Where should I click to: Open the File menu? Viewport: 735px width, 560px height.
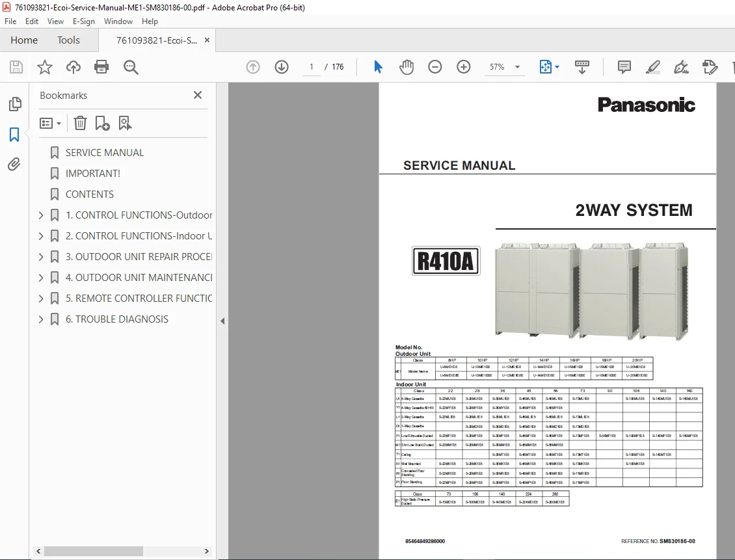coord(10,21)
